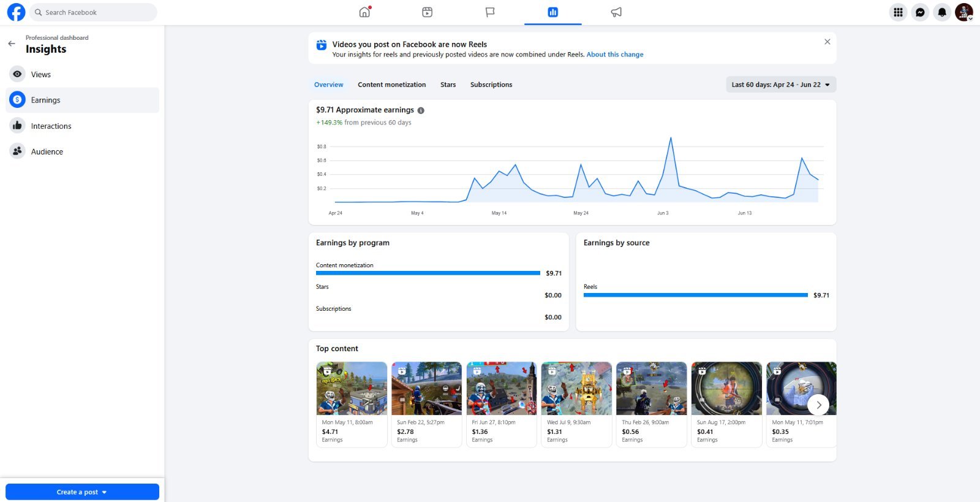Screen dimensions: 980x502
Task: Switch to the Overview tab
Action: tap(329, 85)
